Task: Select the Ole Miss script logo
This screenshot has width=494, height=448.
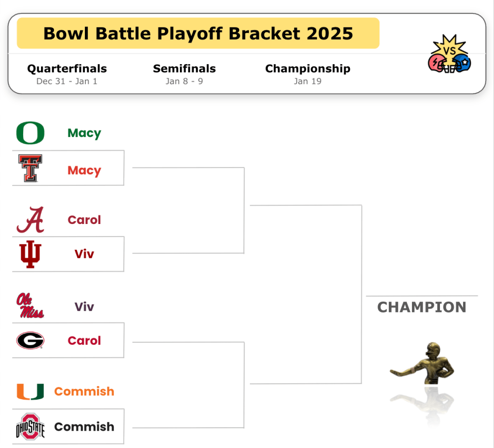Action: [x=30, y=306]
